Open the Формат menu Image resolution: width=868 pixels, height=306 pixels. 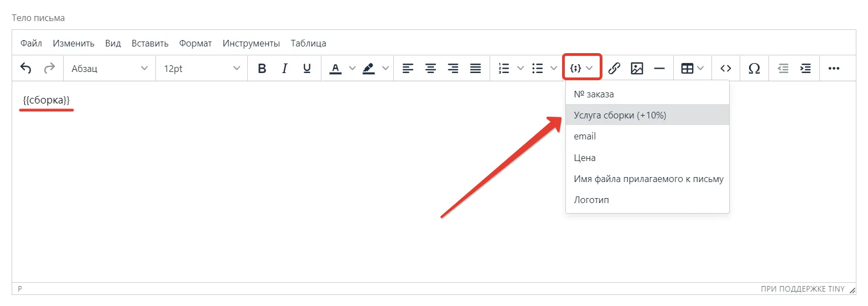tap(195, 43)
